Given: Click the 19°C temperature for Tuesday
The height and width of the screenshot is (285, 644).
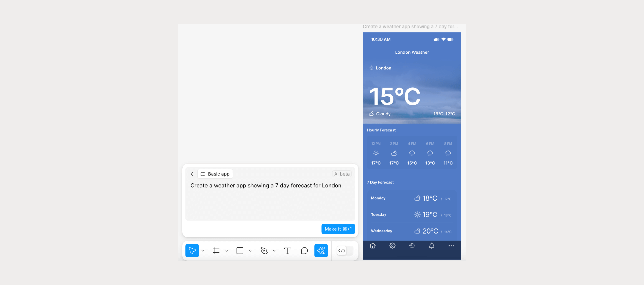Looking at the screenshot, I should pos(430,214).
